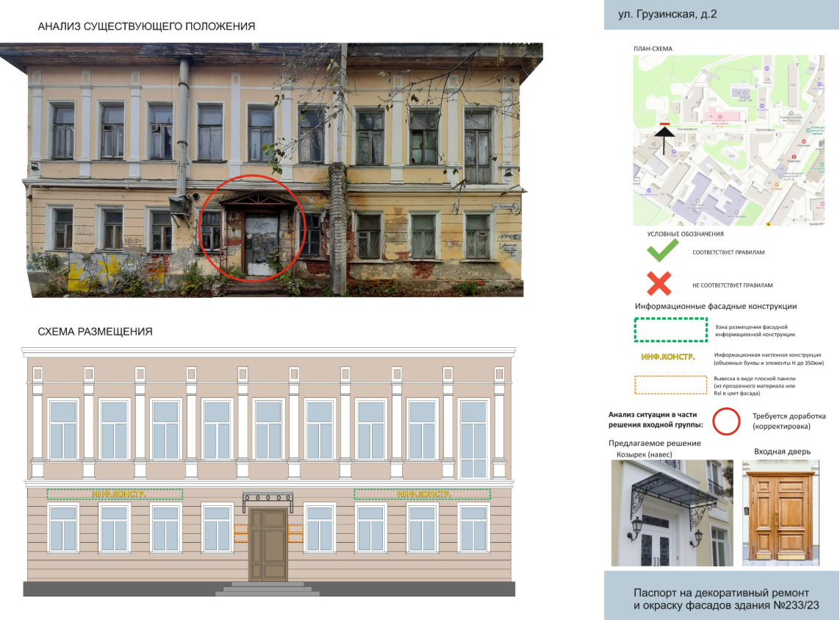This screenshot has width=840, height=620.
Task: Select the right ИНФ.КОНСТР. zone on facade scheme
Action: coord(422,494)
